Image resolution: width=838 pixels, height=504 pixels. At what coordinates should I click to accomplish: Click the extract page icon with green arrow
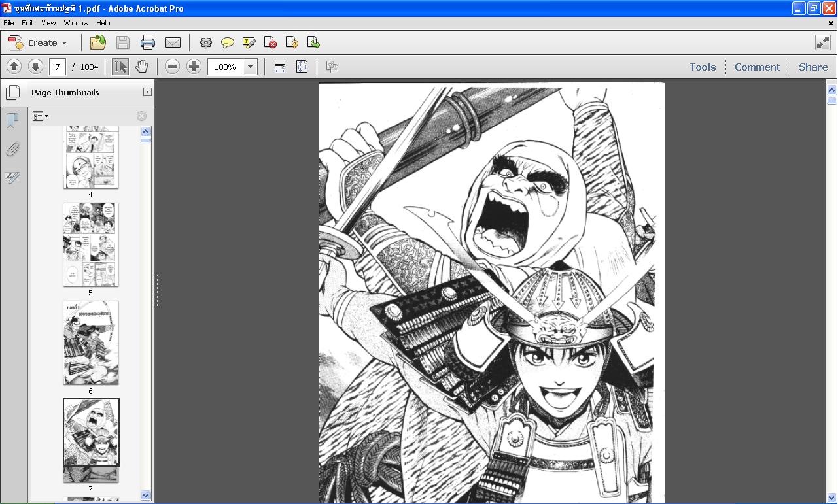pos(314,42)
